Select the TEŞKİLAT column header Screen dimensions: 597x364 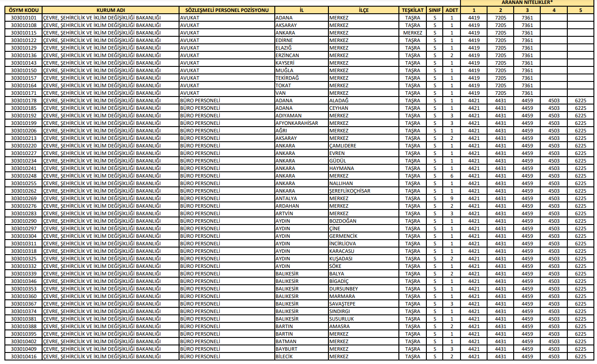click(413, 10)
